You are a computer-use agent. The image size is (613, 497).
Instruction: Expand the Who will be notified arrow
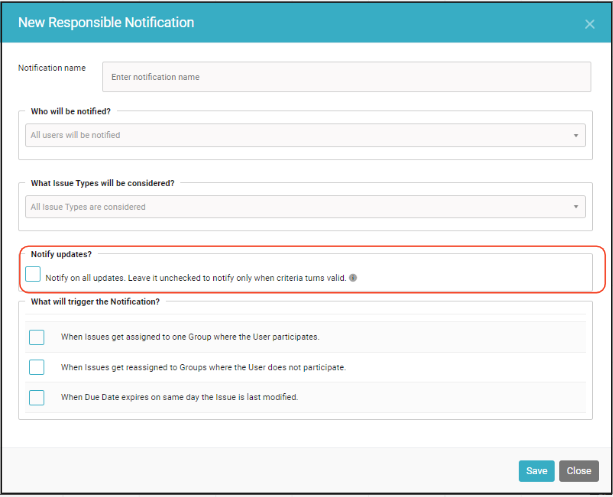(x=576, y=135)
